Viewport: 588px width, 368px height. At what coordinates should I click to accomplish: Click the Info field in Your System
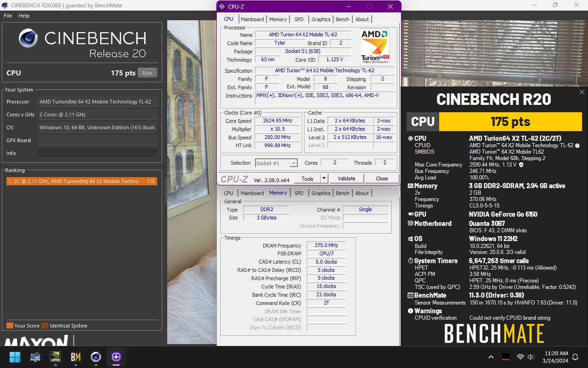point(97,153)
